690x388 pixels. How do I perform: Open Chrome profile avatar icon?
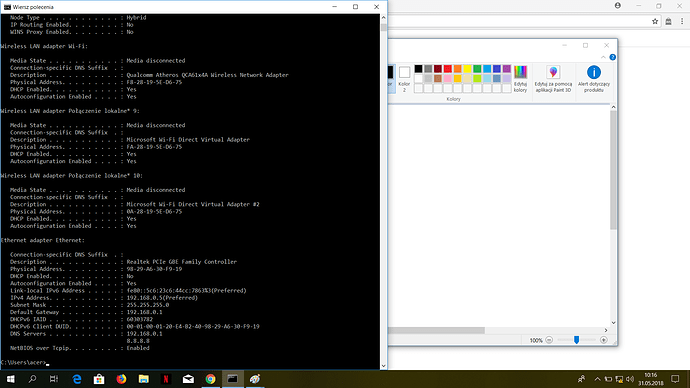click(x=618, y=6)
